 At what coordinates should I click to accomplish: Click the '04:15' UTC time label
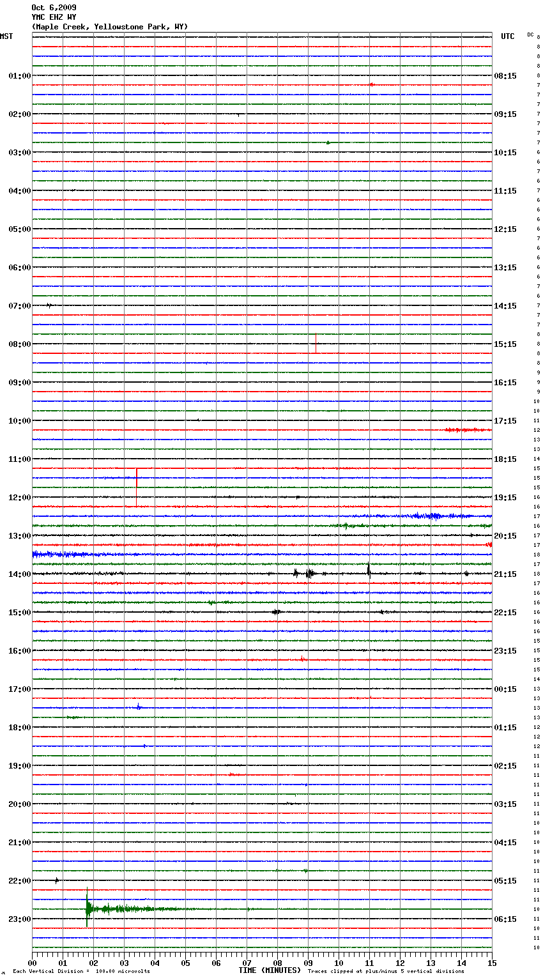coord(505,843)
